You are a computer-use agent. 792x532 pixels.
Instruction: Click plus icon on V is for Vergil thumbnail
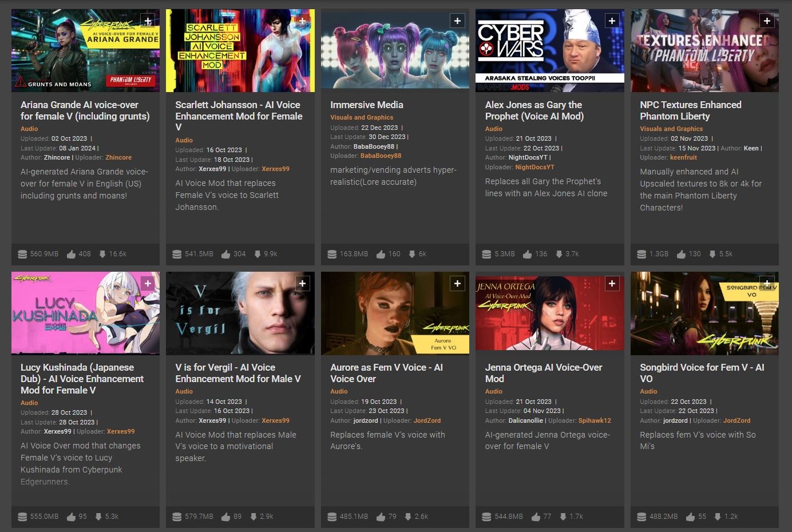(302, 284)
